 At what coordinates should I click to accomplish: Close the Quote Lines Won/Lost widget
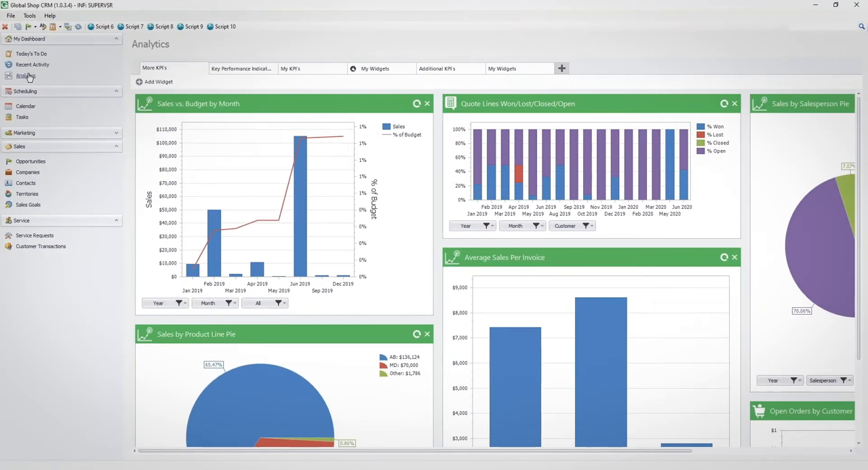[x=734, y=104]
